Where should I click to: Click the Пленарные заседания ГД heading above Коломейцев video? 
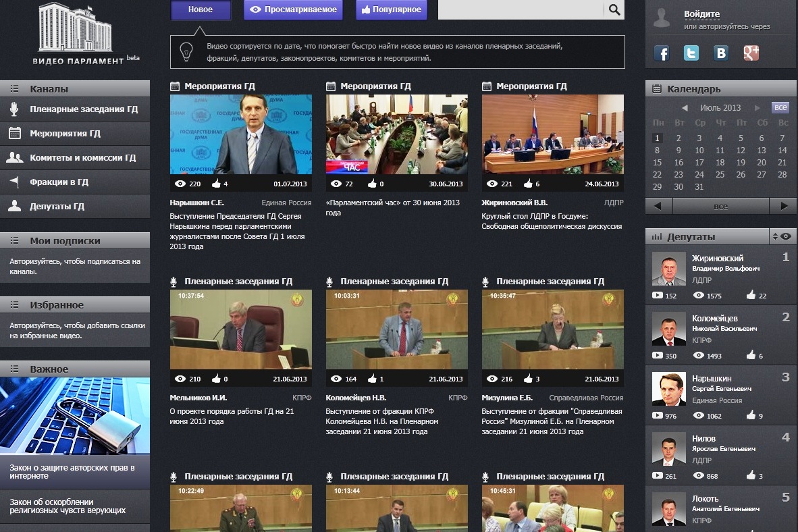point(394,281)
